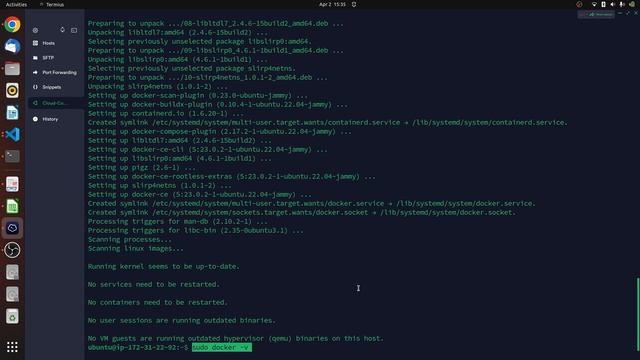640x360 pixels.
Task: Open Terminal app from dock
Action: click(12, 156)
